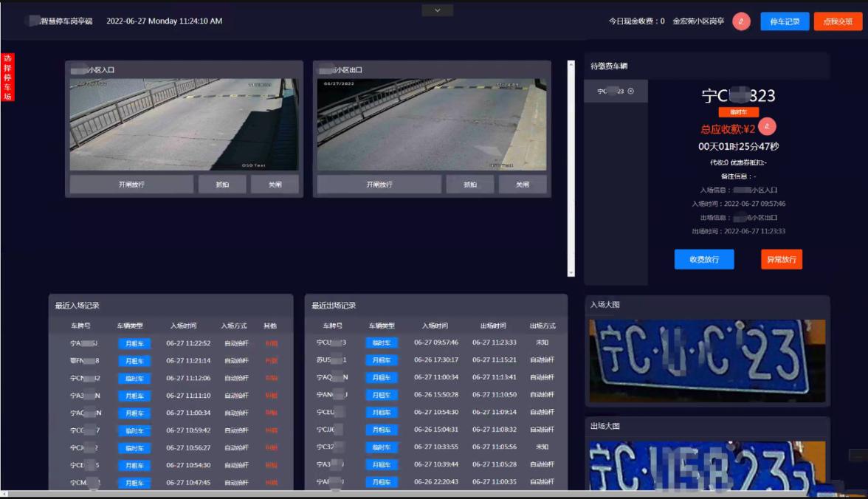Remove the pending vehicle with the x icon
The image size is (868, 499).
(630, 92)
